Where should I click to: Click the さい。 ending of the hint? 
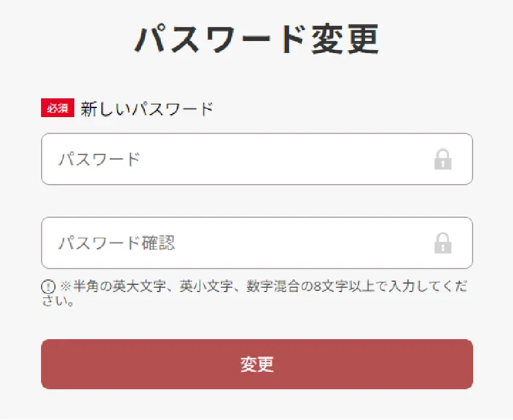tap(57, 301)
